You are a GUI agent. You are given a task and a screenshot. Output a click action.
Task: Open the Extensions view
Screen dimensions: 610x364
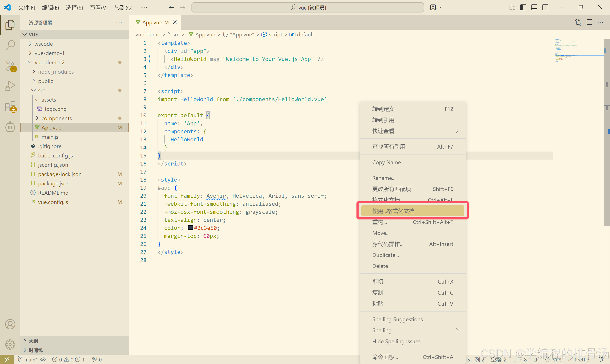10,106
